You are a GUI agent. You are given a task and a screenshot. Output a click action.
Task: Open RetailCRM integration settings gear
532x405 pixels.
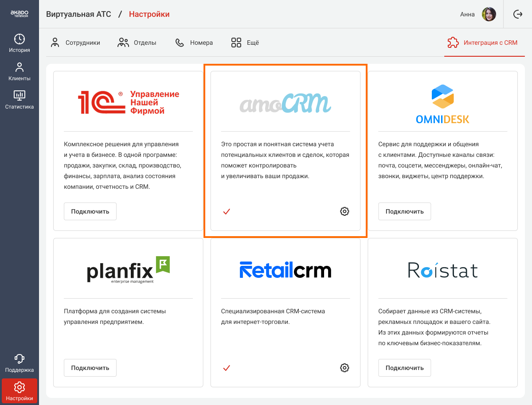click(344, 368)
